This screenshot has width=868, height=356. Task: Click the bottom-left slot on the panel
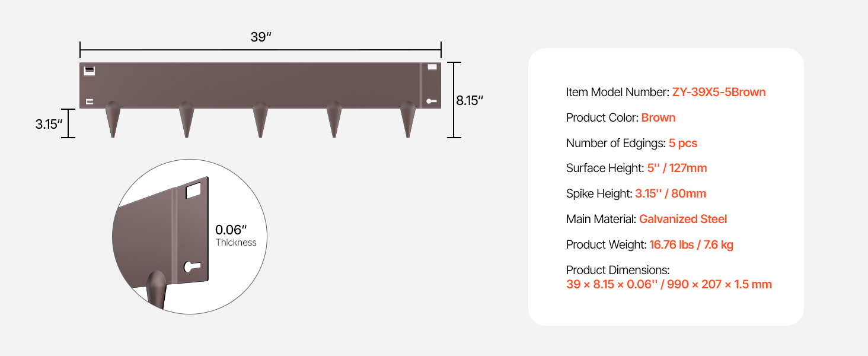click(x=90, y=101)
